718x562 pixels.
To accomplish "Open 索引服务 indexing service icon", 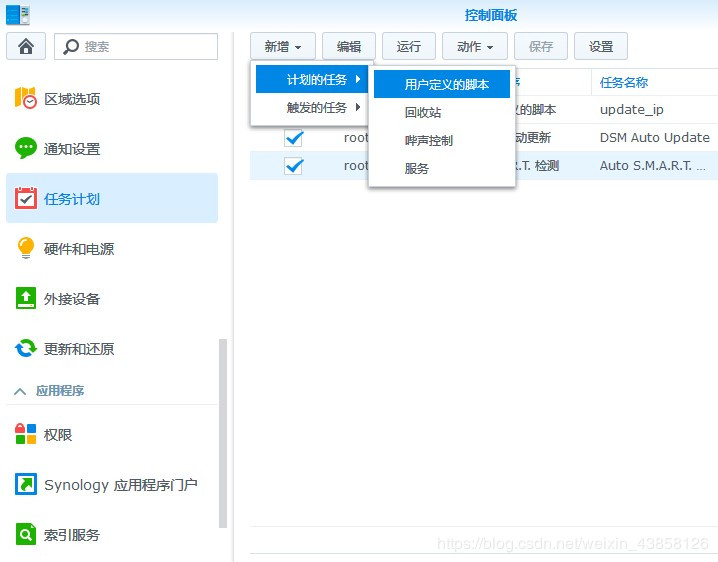I will (26, 534).
